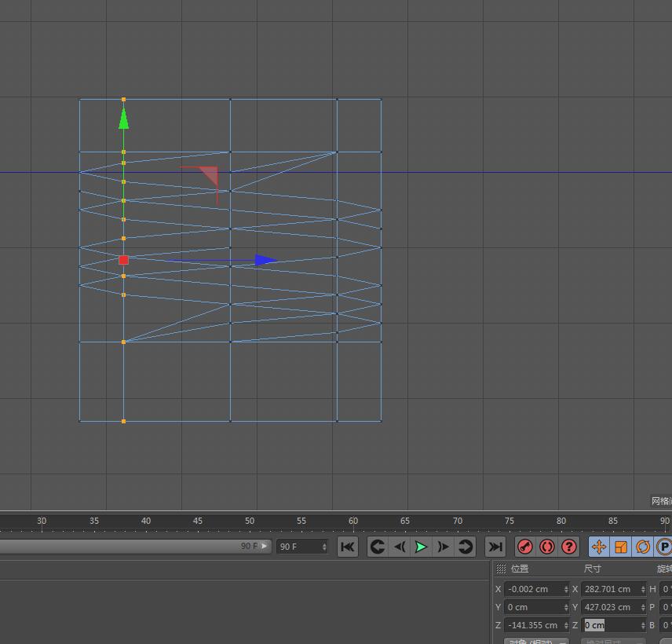The width and height of the screenshot is (672, 644).
Task: Open the keyframe selection question-mark icon
Action: point(569,547)
